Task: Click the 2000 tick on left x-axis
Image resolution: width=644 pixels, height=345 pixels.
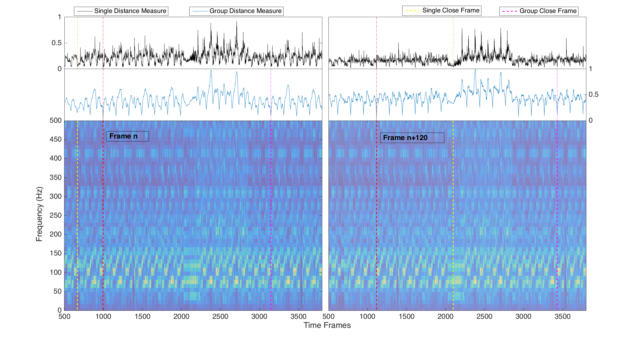Action: 181,316
